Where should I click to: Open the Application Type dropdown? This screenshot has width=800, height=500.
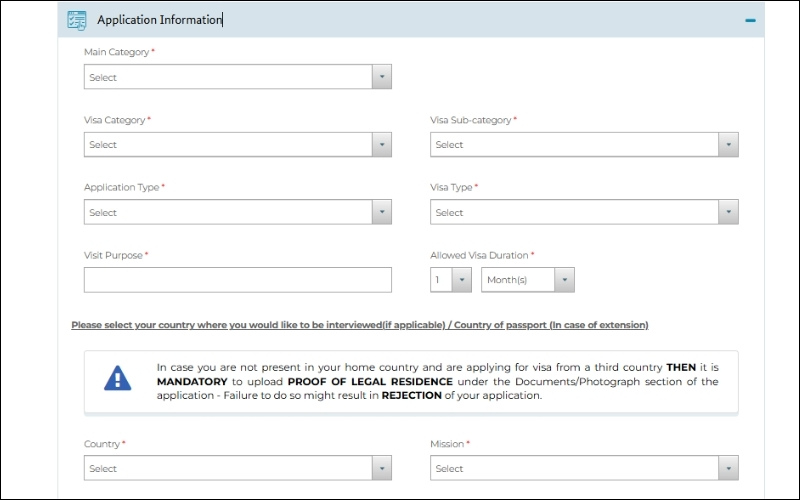coord(228,212)
